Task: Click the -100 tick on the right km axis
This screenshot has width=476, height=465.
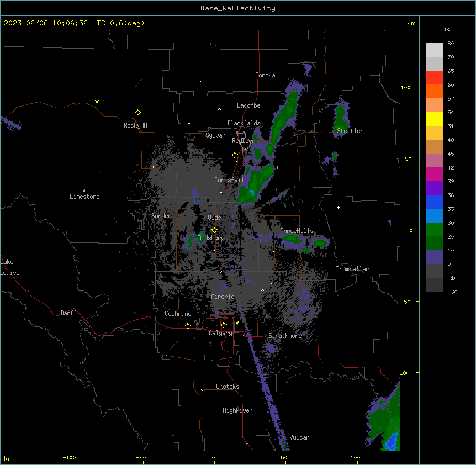Action: [x=404, y=373]
